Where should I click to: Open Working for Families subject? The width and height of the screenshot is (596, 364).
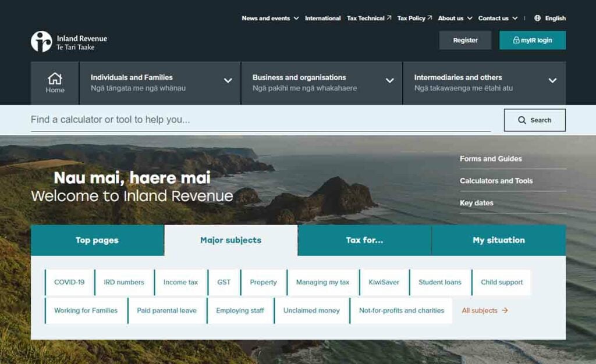[x=86, y=311]
